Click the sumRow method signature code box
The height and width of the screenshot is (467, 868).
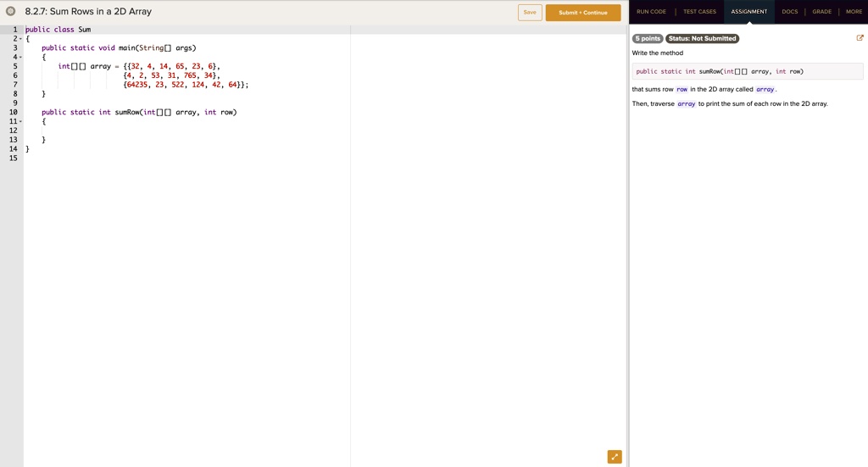[x=747, y=72]
